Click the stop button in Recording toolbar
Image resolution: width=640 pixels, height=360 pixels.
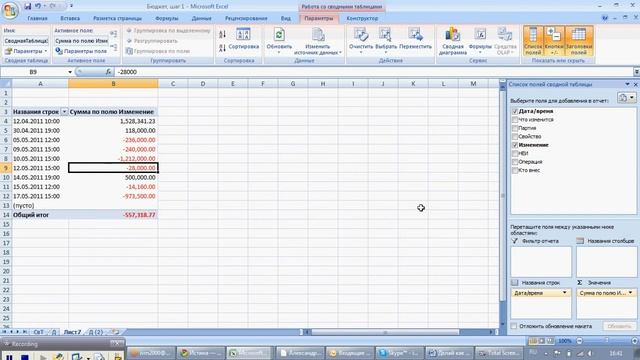pos(25,357)
